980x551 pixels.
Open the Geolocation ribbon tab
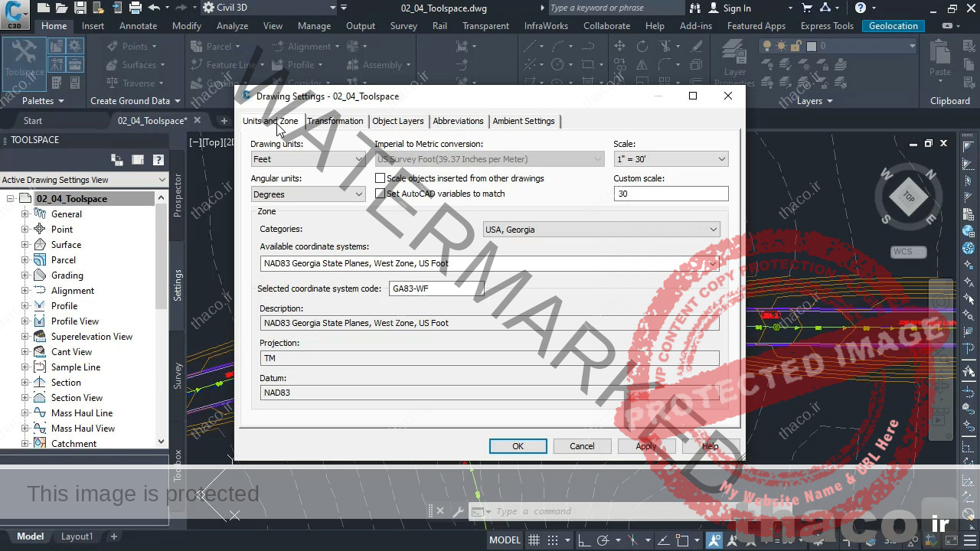[x=893, y=26]
